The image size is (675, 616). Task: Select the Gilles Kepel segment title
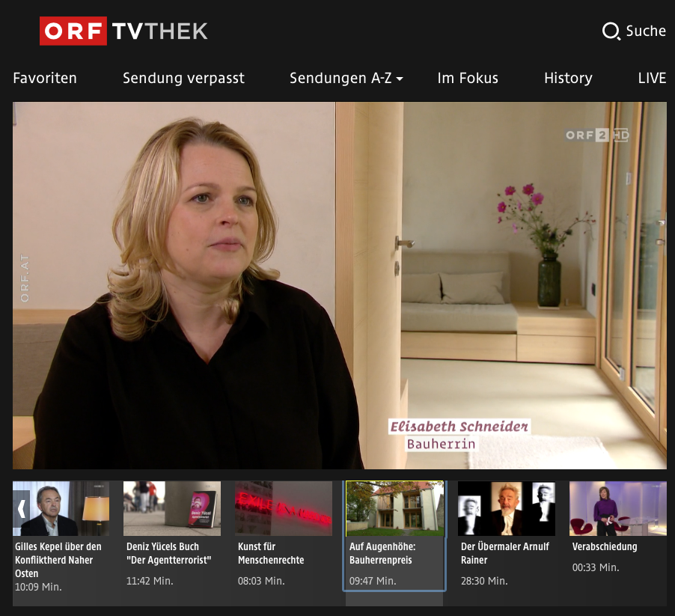tap(58, 560)
